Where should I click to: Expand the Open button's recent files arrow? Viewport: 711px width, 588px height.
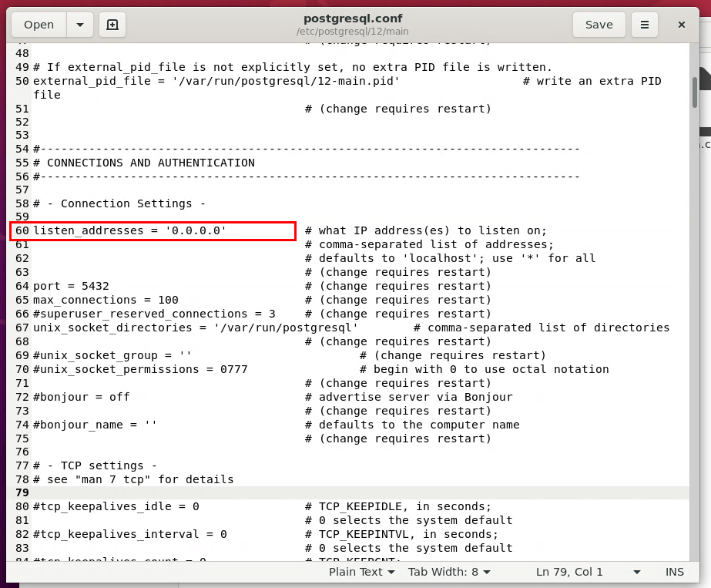coord(79,24)
